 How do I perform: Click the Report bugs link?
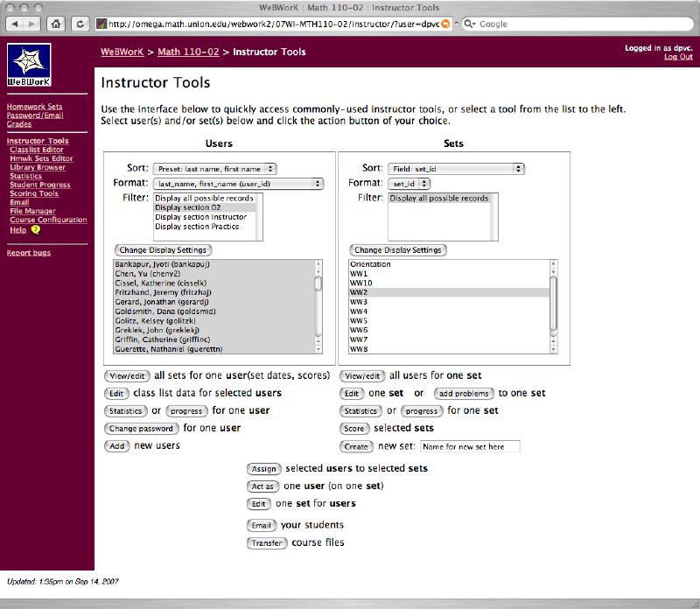tap(29, 253)
